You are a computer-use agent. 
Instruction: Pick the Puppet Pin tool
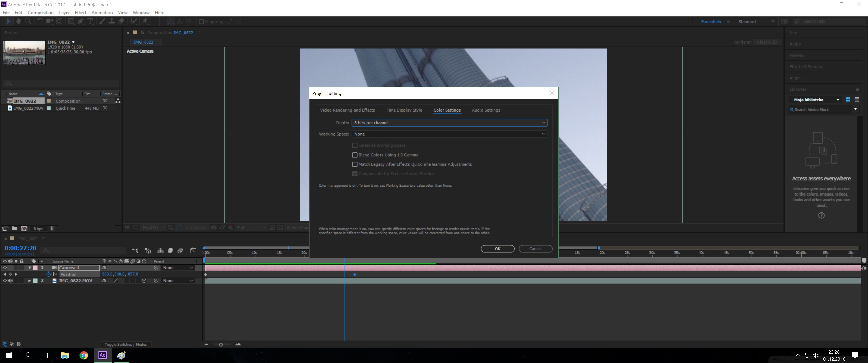point(145,21)
